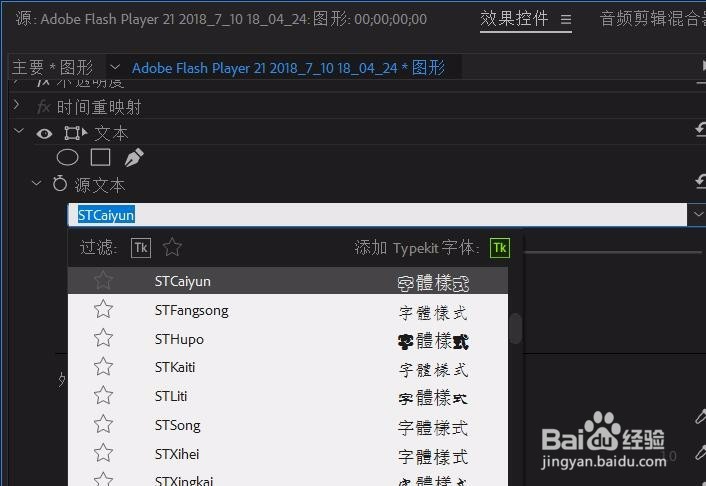The height and width of the screenshot is (486, 706).
Task: Favorite the STKaiti font
Action: [x=104, y=367]
